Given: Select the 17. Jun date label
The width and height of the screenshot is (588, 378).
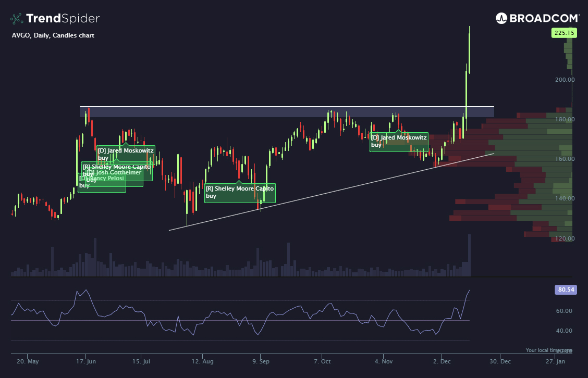Looking at the screenshot, I should point(86,361).
